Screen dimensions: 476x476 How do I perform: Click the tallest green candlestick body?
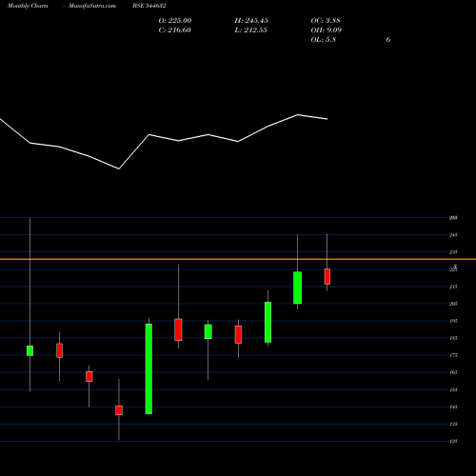point(149,368)
